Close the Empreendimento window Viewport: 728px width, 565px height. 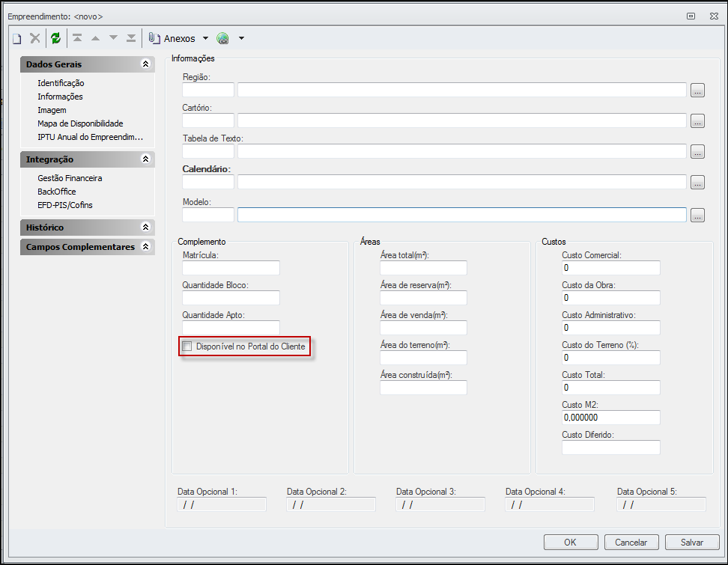[x=714, y=16]
